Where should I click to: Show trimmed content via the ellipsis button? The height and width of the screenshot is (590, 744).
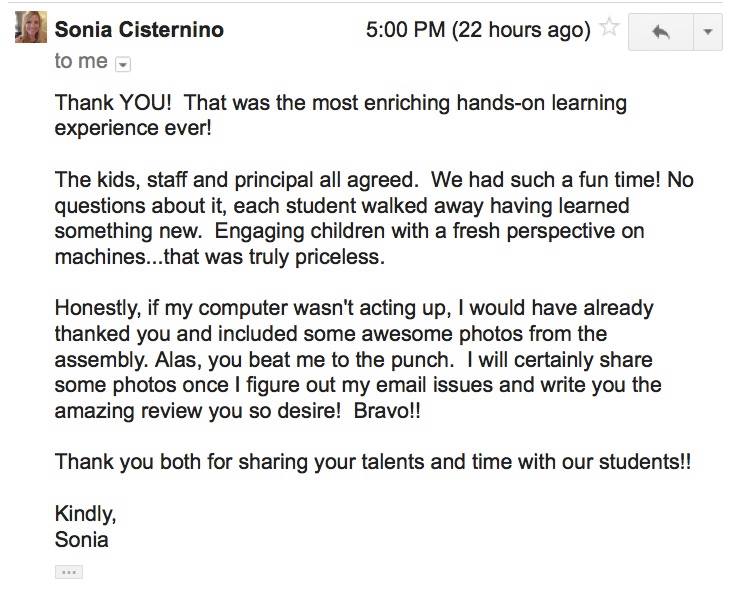click(69, 572)
